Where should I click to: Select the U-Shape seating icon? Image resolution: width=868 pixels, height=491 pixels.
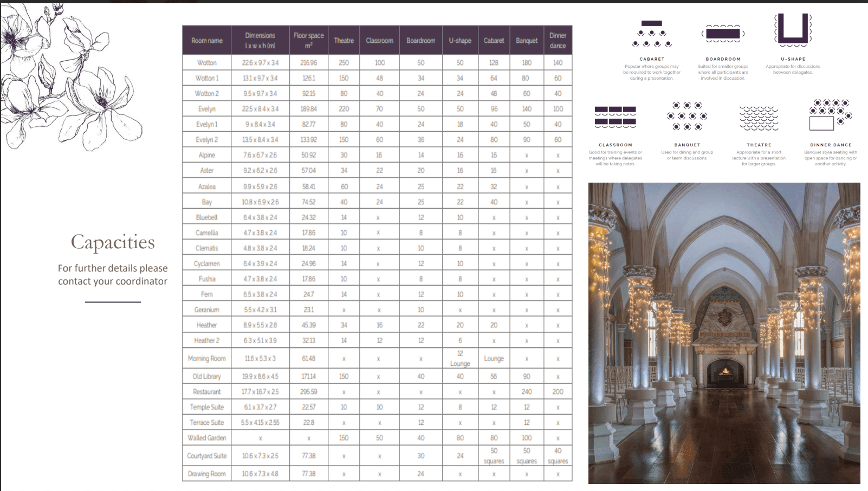tap(793, 30)
